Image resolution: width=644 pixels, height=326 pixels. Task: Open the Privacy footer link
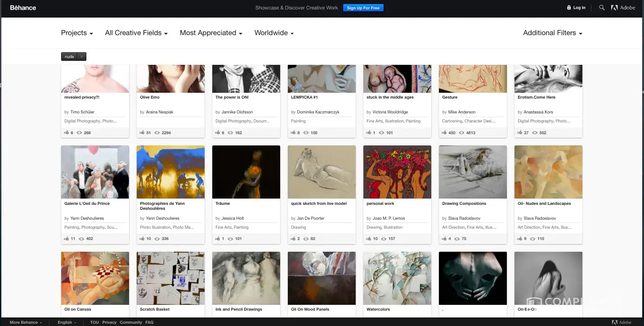(109, 322)
